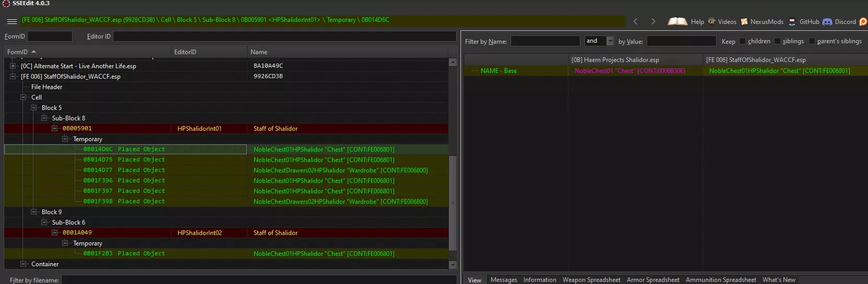Collapse Temporary group under HPShalidorInt01
The image size is (868, 284).
[x=65, y=139]
